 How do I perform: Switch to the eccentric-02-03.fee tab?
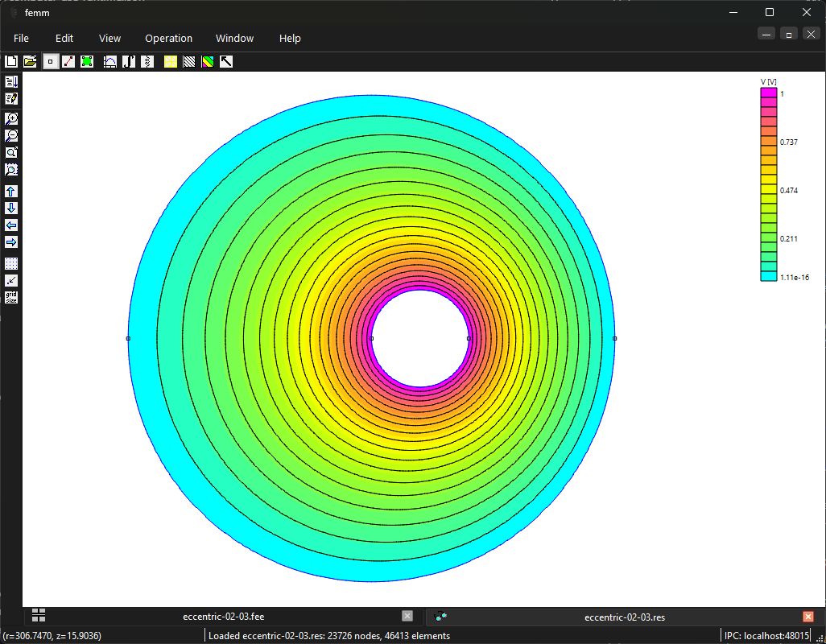pyautogui.click(x=223, y=617)
